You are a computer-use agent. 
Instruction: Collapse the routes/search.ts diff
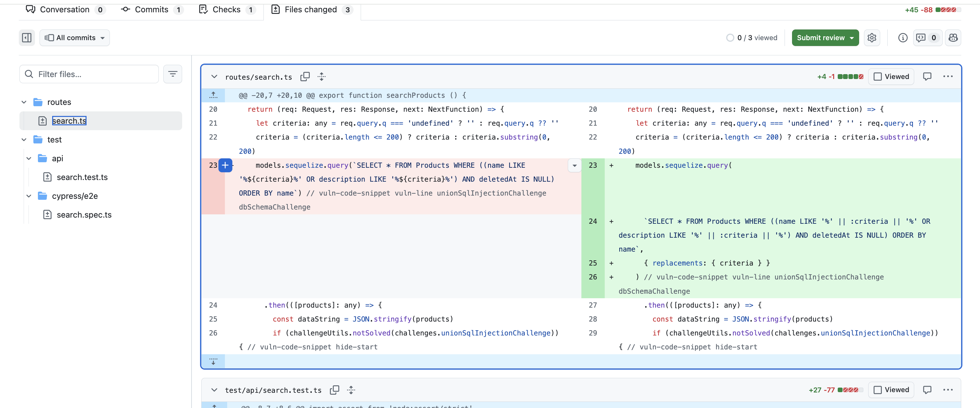[x=214, y=77]
